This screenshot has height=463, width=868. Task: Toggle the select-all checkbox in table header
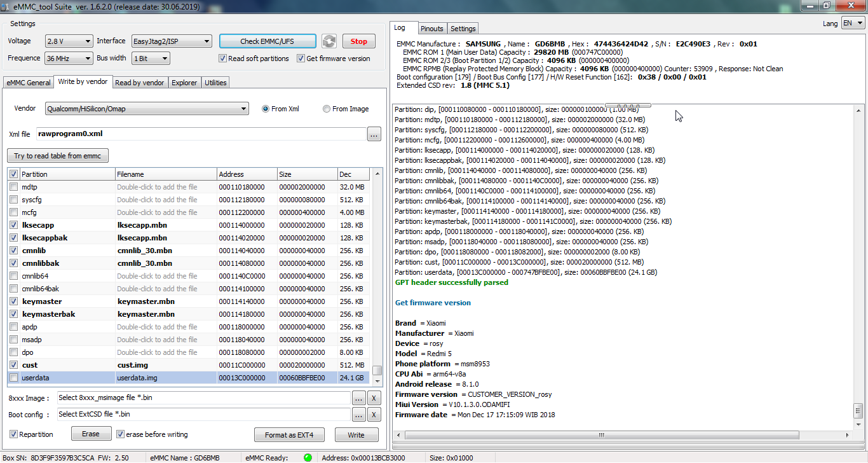coord(13,174)
